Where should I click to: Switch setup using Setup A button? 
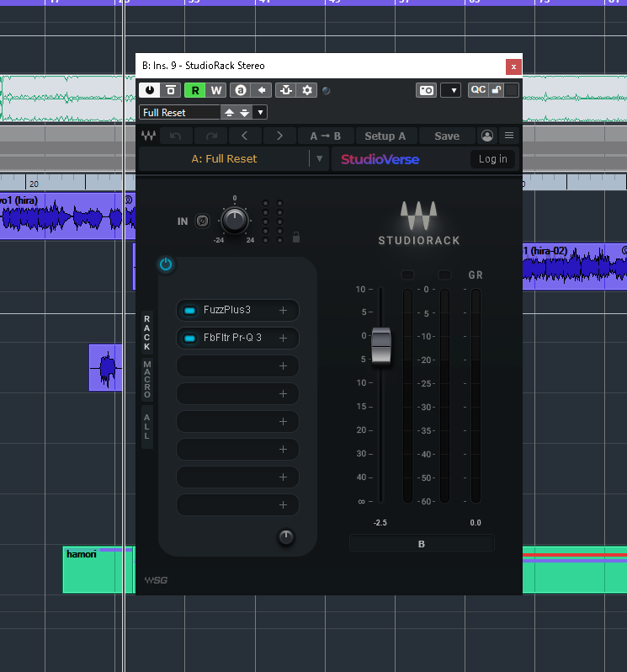click(385, 136)
